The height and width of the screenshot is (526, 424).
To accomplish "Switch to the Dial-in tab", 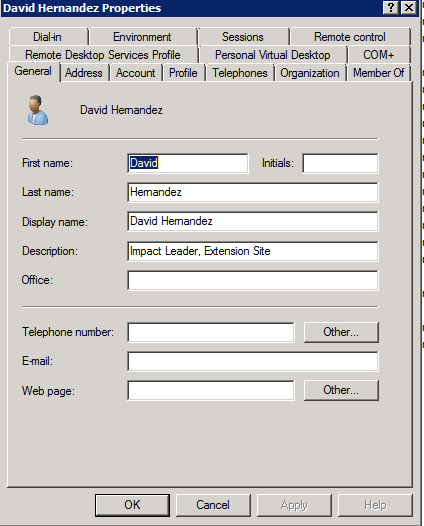I will 48,37.
